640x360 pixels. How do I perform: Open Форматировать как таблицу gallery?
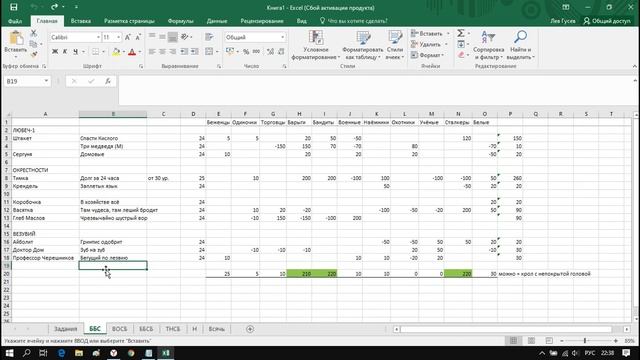[362, 45]
